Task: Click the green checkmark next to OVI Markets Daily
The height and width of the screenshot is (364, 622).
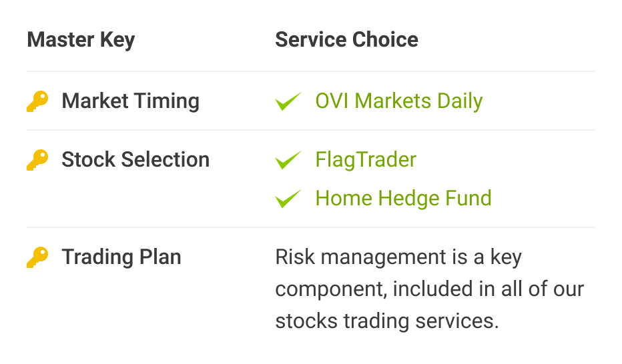Action: click(x=288, y=102)
